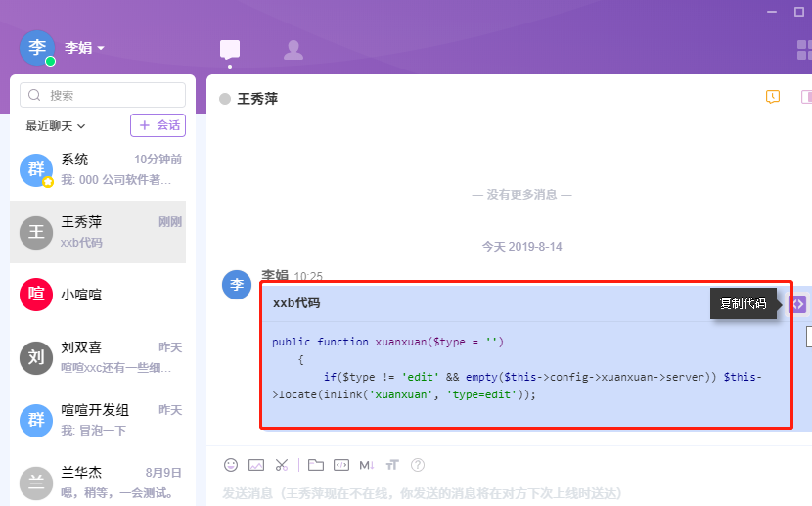Open the 刘双喜 conversation

98,357
